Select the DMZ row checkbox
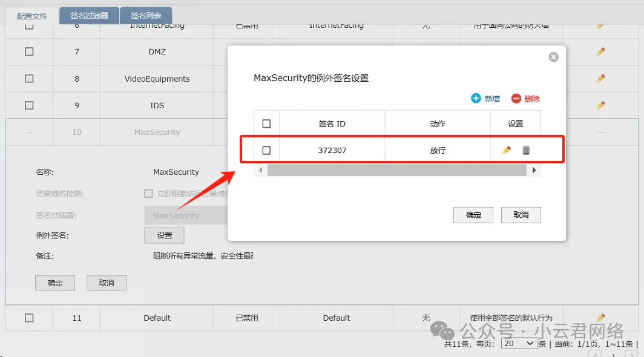 coord(29,52)
